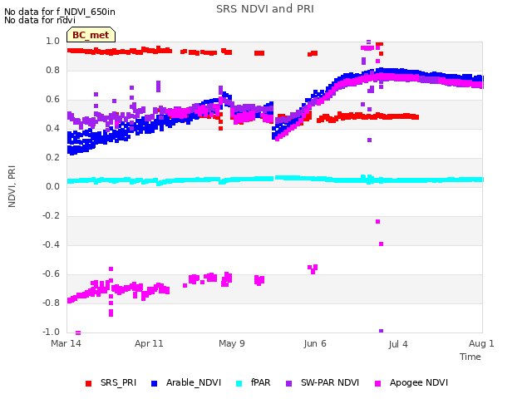Click the '0.4' y-axis tick label
532x399 pixels.
[x=52, y=128]
